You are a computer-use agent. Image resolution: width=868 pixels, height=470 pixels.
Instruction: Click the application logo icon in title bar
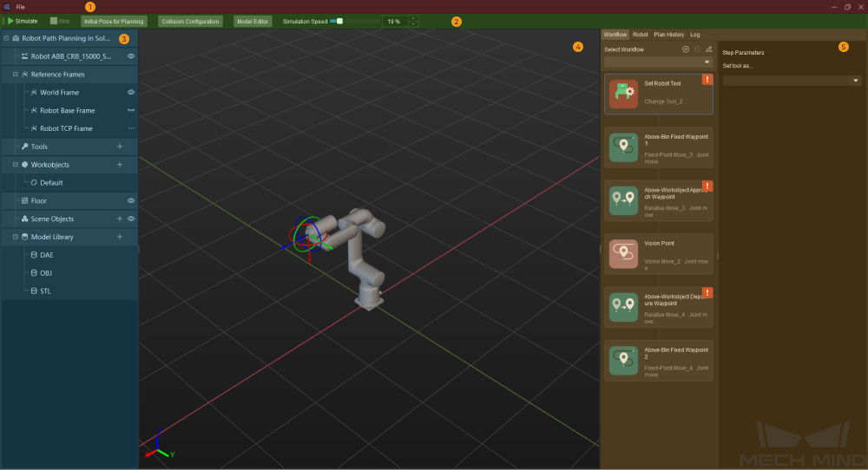point(7,7)
